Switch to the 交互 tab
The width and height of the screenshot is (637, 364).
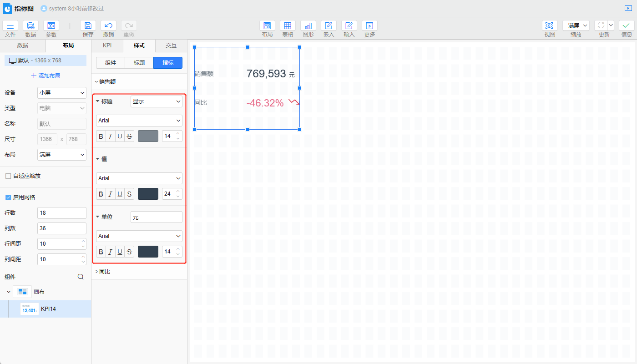(x=171, y=45)
